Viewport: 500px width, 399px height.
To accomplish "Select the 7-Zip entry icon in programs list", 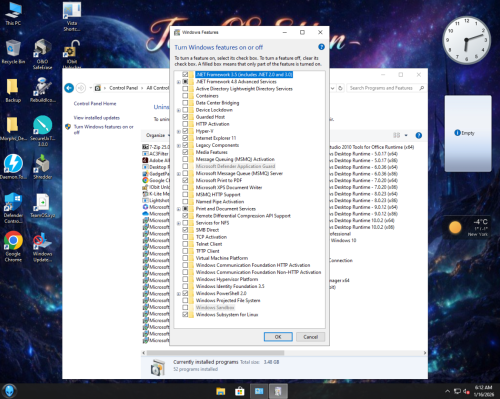I will tap(145, 147).
